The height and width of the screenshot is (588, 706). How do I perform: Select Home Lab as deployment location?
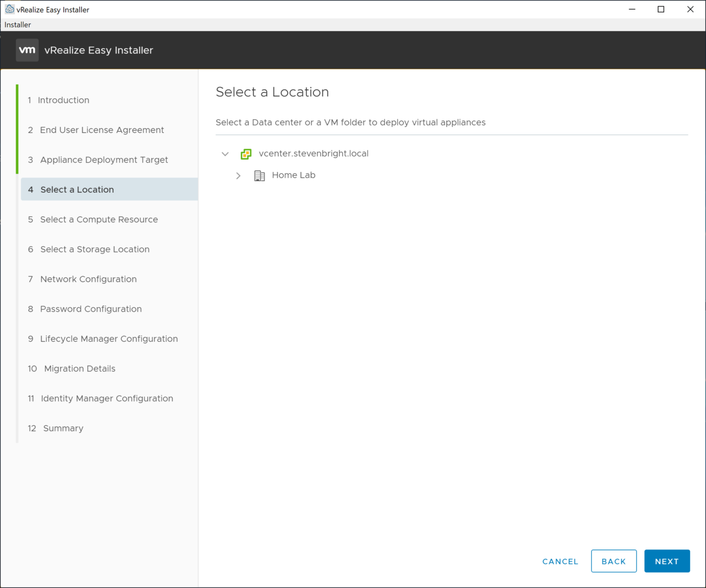[x=293, y=175]
